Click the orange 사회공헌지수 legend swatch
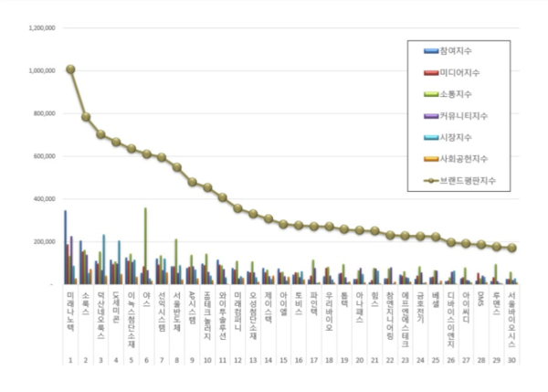548x392 pixels. click(x=429, y=158)
